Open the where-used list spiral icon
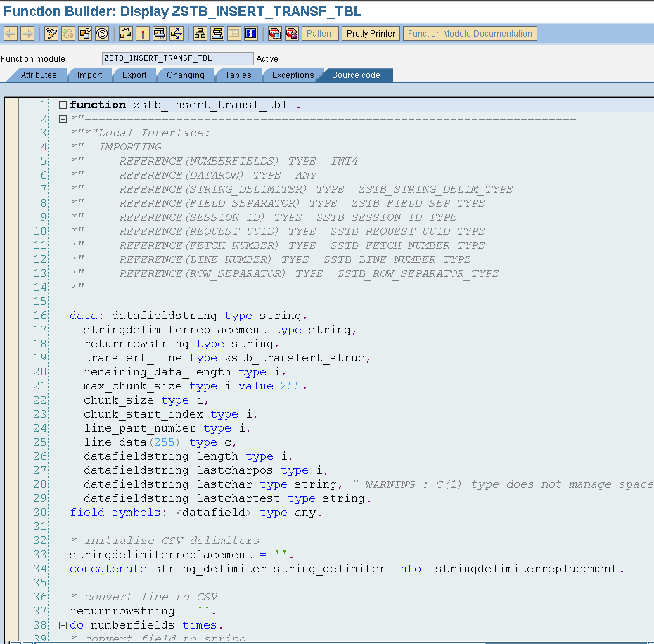654x644 pixels. point(101,32)
